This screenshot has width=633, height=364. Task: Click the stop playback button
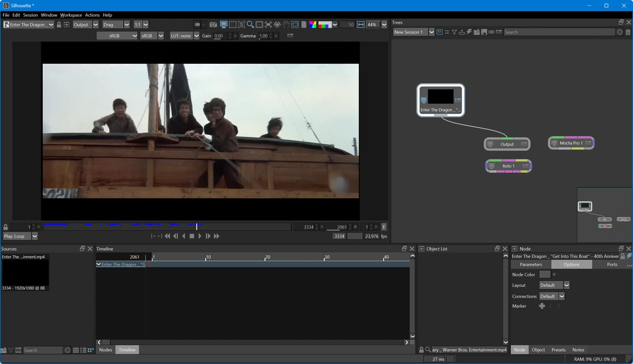point(192,236)
